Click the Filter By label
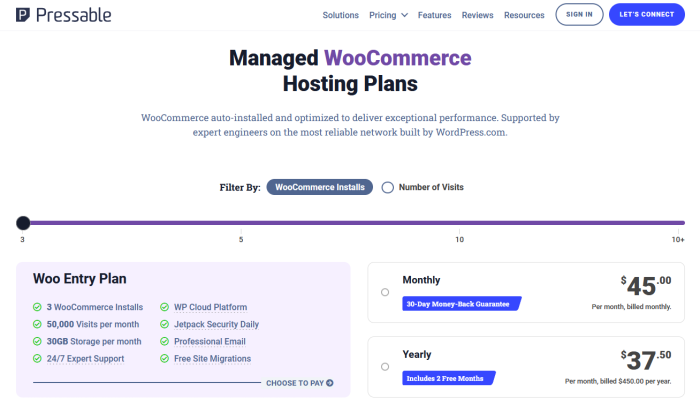This screenshot has height=420, width=700. [240, 187]
